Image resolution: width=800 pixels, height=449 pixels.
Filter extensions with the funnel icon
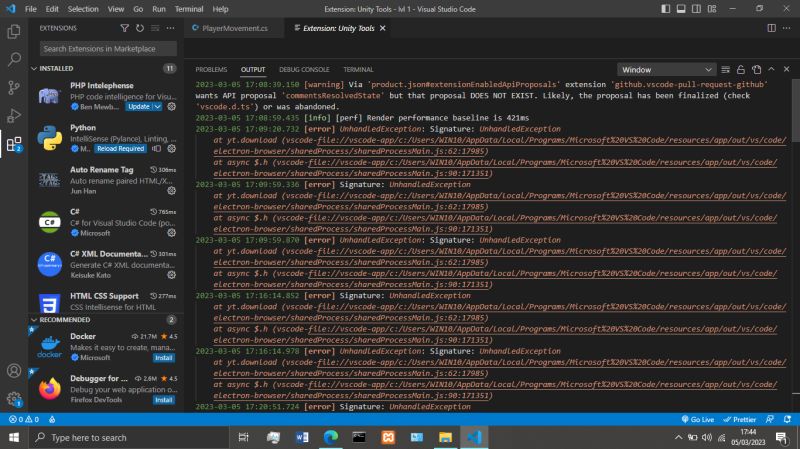[x=124, y=28]
